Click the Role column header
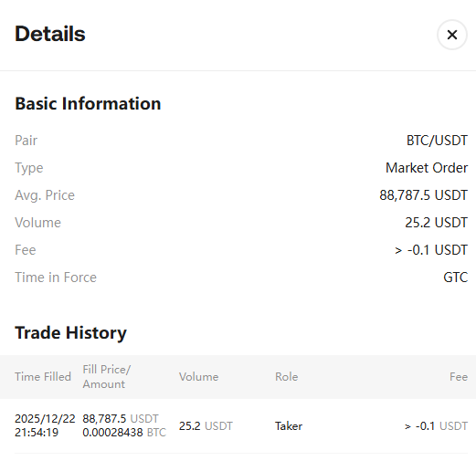The image size is (476, 461). pos(287,377)
